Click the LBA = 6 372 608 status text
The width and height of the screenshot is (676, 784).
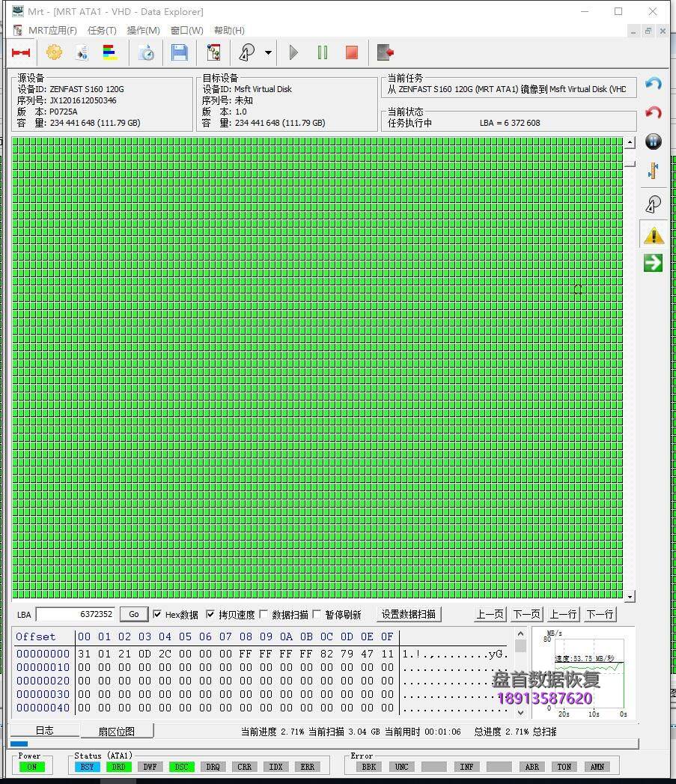pos(510,123)
